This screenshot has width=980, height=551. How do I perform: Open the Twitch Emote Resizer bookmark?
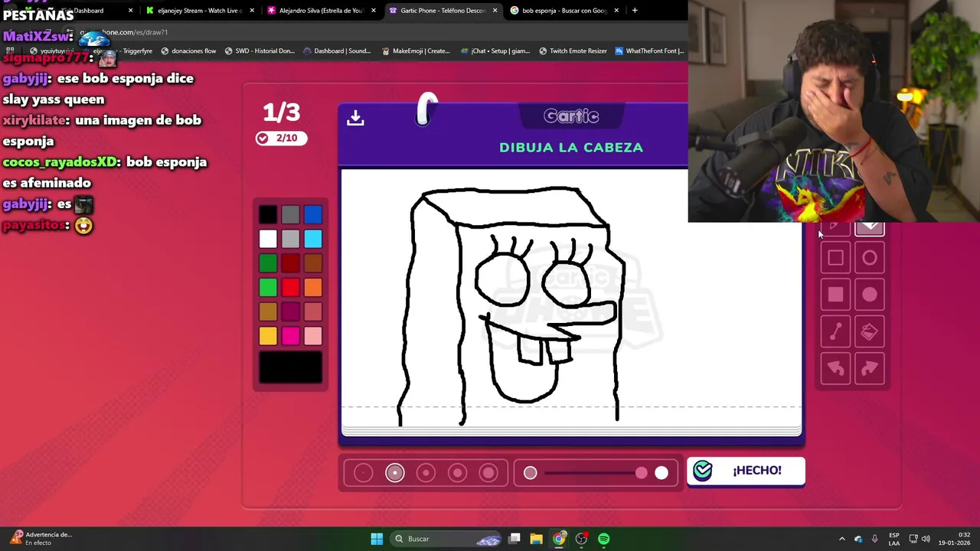(x=573, y=51)
